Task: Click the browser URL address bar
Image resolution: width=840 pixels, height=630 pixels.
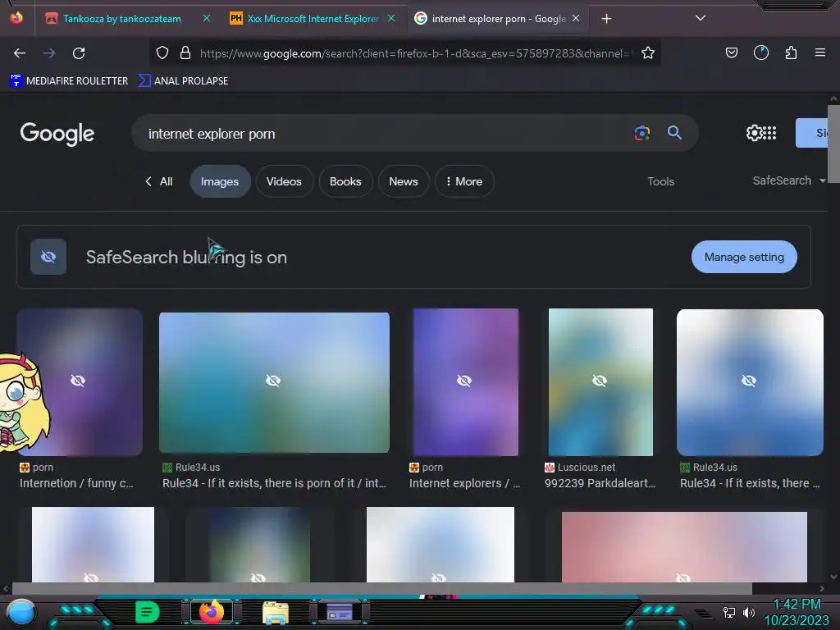Action: click(x=414, y=53)
